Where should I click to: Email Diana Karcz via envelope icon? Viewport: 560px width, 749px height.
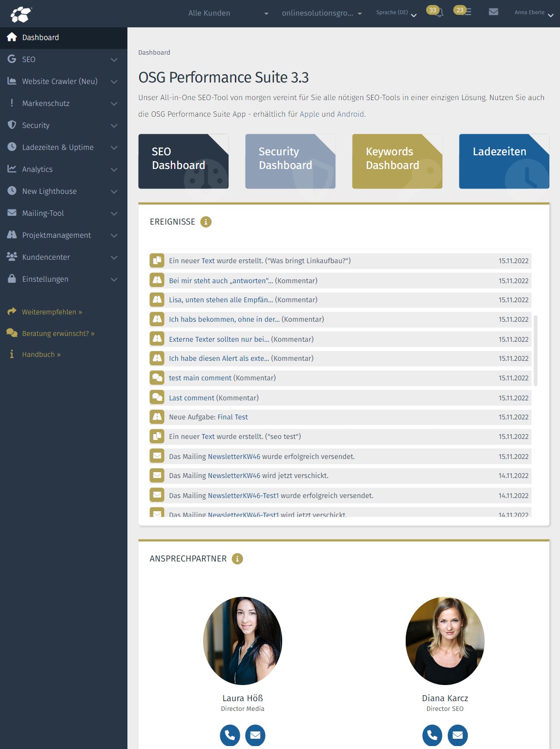point(457,735)
